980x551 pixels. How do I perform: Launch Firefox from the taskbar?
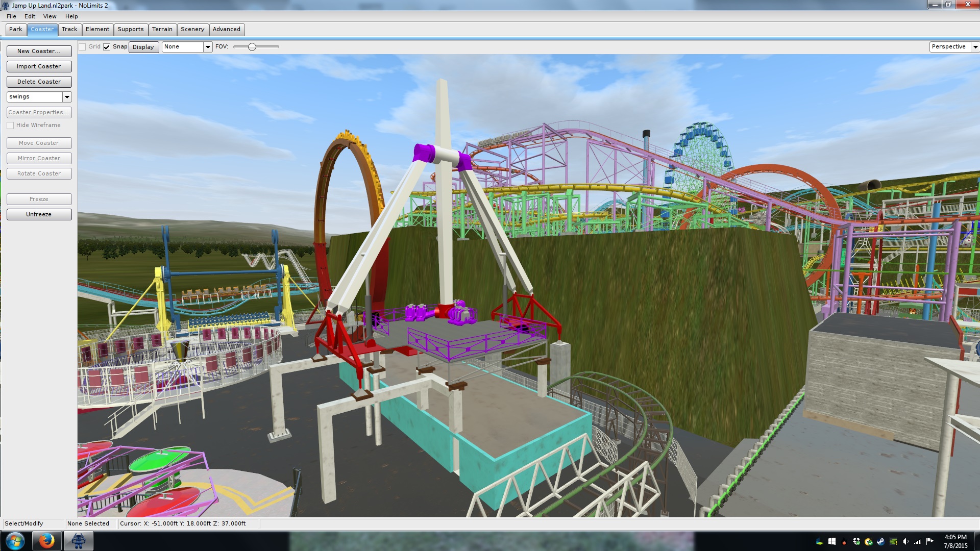[x=46, y=541]
